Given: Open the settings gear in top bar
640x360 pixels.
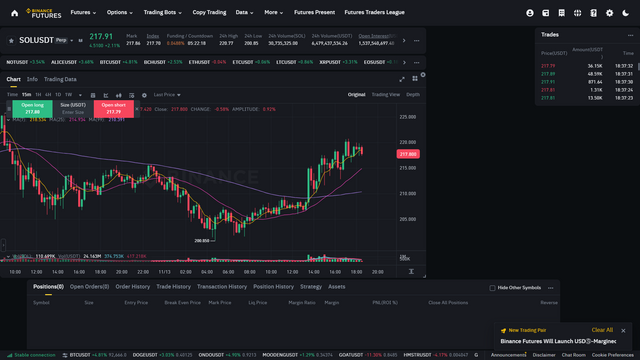Looking at the screenshot, I should (x=609, y=13).
